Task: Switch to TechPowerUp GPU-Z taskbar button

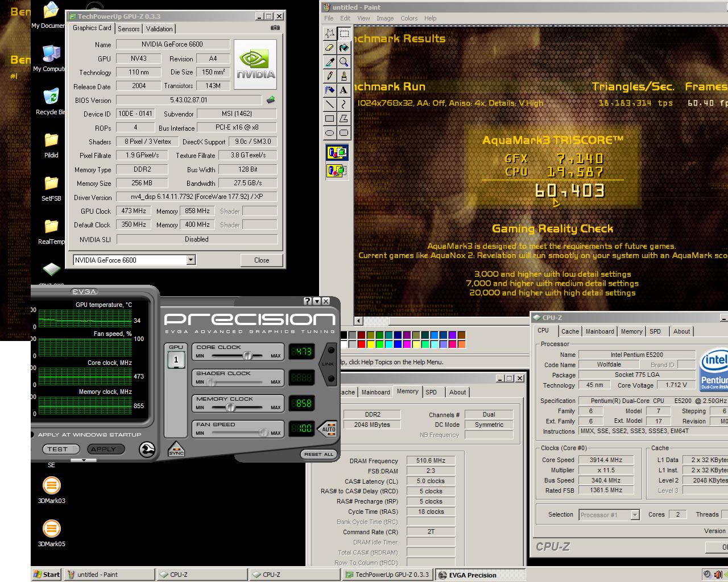Action: tap(387, 575)
